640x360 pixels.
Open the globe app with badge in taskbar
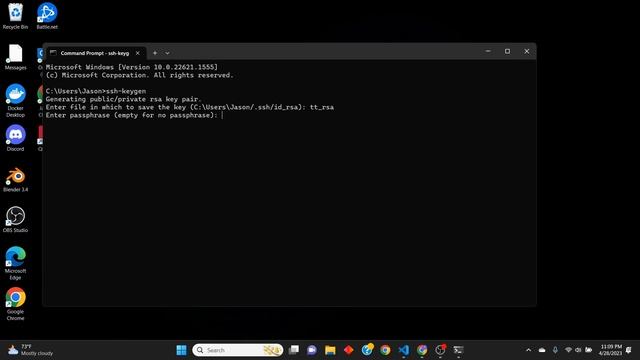(367, 350)
